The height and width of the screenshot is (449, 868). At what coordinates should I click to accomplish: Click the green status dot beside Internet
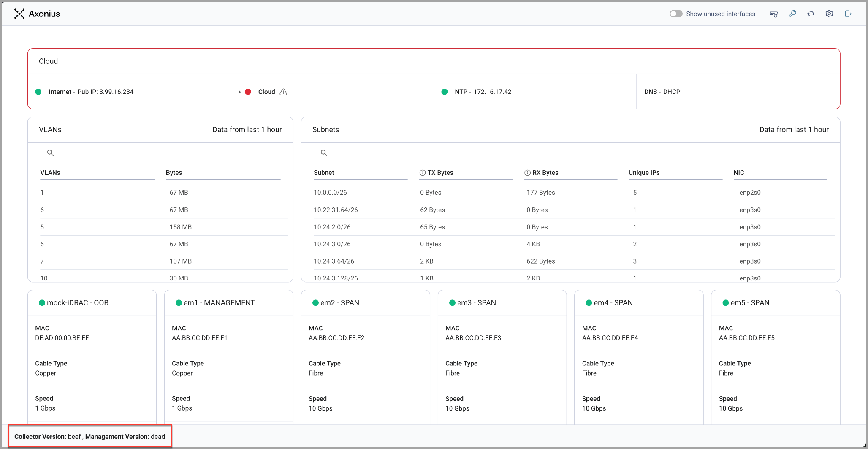coord(38,92)
